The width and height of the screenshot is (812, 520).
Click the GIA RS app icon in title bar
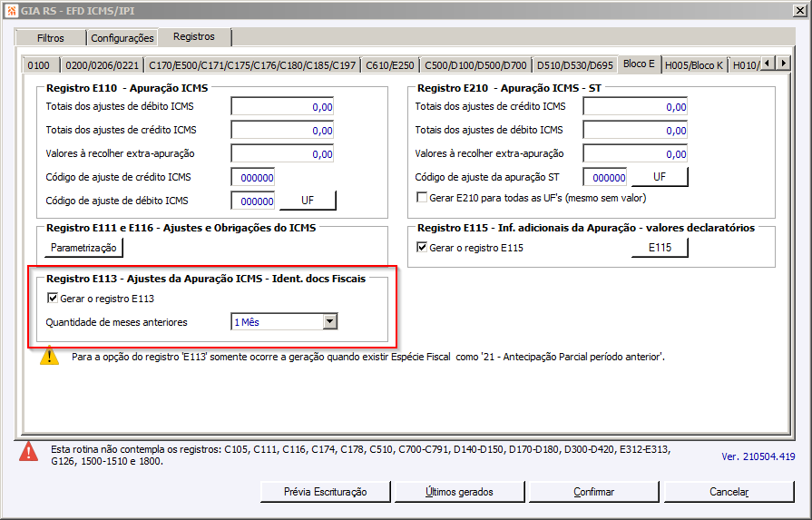coord(11,10)
